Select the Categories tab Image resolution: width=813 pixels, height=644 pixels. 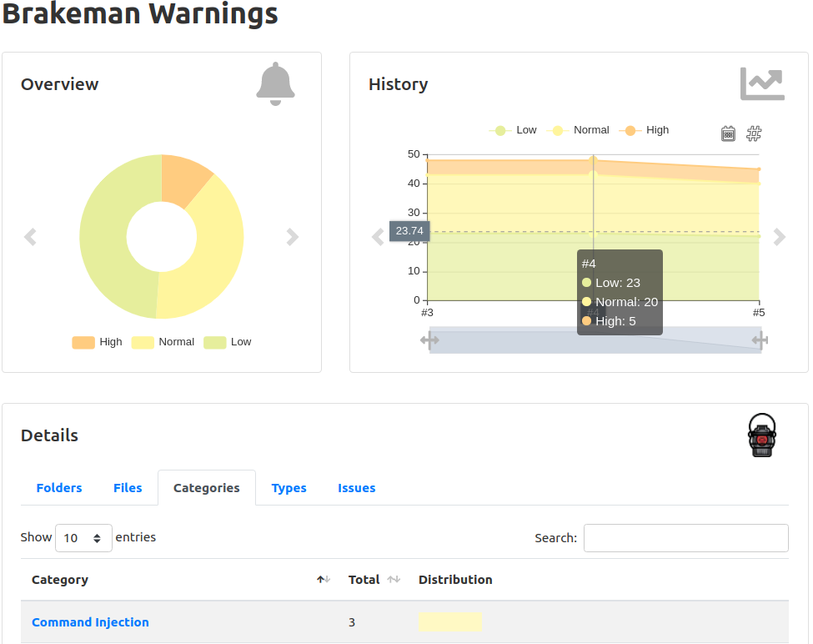206,488
